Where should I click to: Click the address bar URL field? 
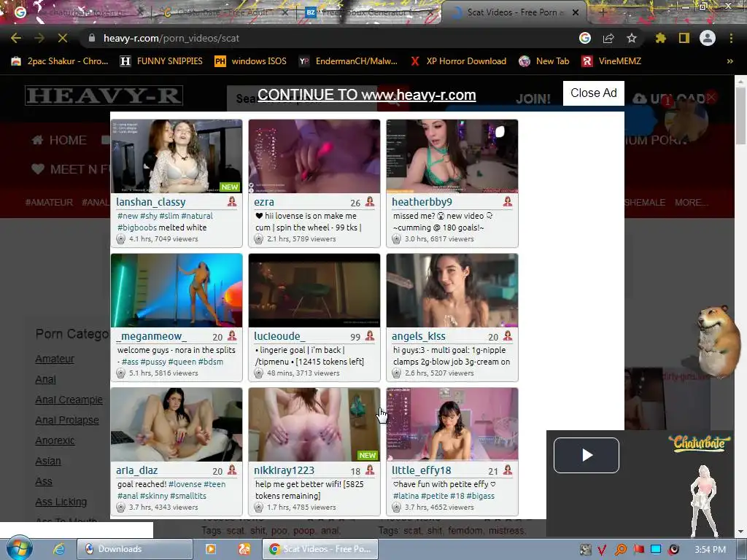[329, 38]
